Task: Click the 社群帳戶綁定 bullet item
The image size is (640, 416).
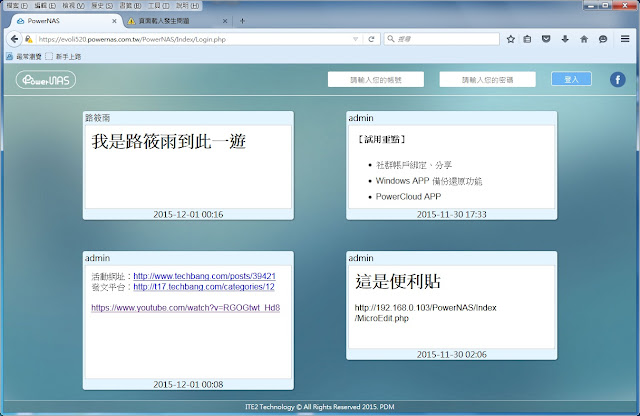Action: click(413, 165)
